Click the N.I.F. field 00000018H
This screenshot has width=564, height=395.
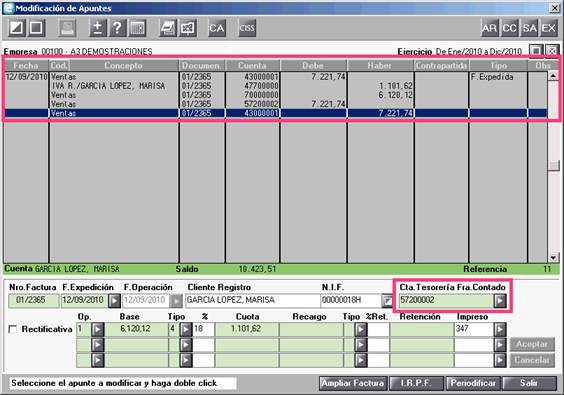351,300
